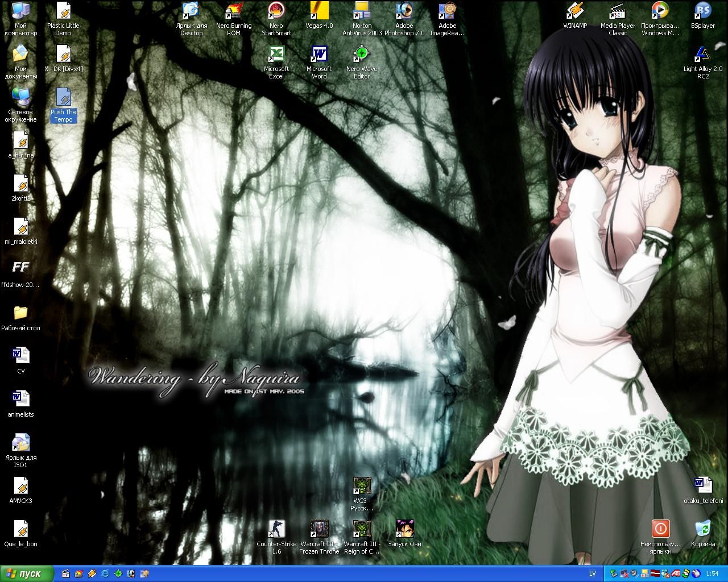Launch Light Alloy 2.0 RC2
The width and height of the screenshot is (728, 582).
pos(703,63)
